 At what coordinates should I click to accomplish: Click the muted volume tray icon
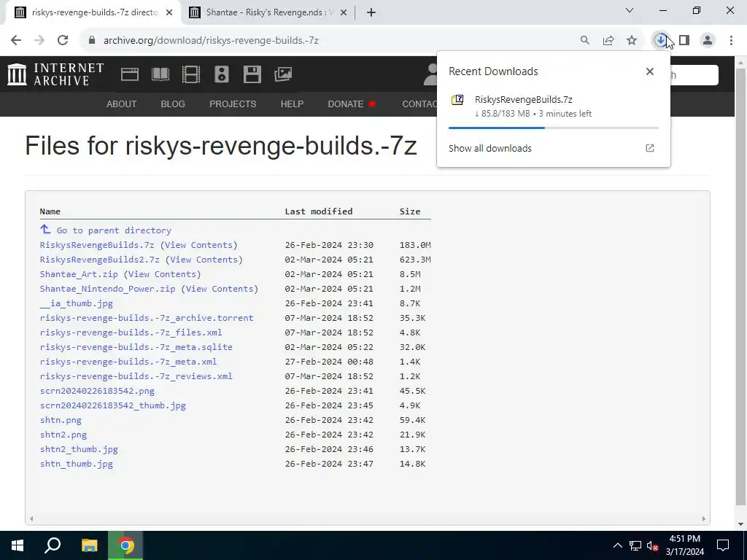pyautogui.click(x=653, y=545)
